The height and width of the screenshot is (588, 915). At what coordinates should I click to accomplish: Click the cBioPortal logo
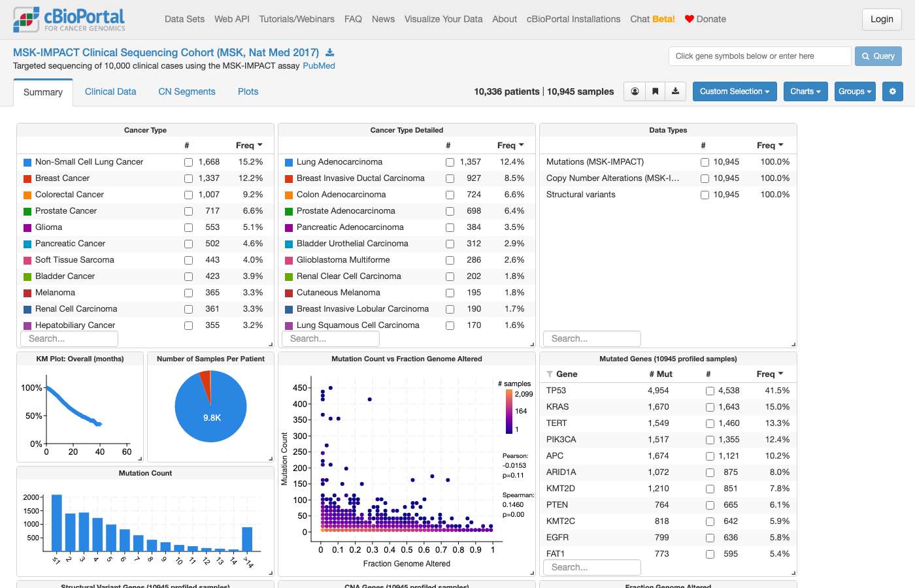[x=69, y=19]
